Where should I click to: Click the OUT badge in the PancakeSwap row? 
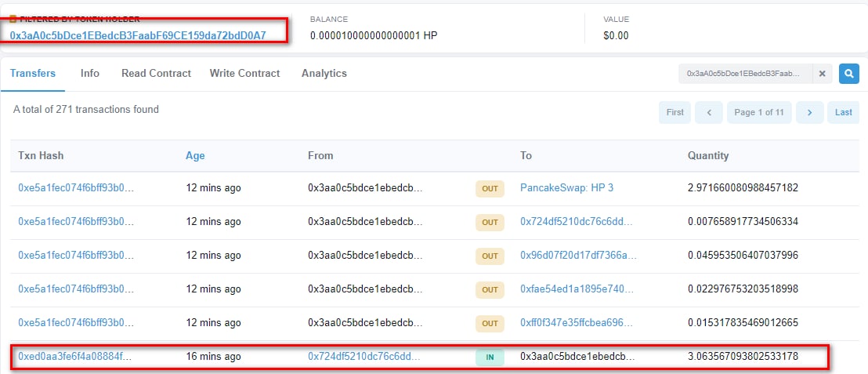[490, 189]
